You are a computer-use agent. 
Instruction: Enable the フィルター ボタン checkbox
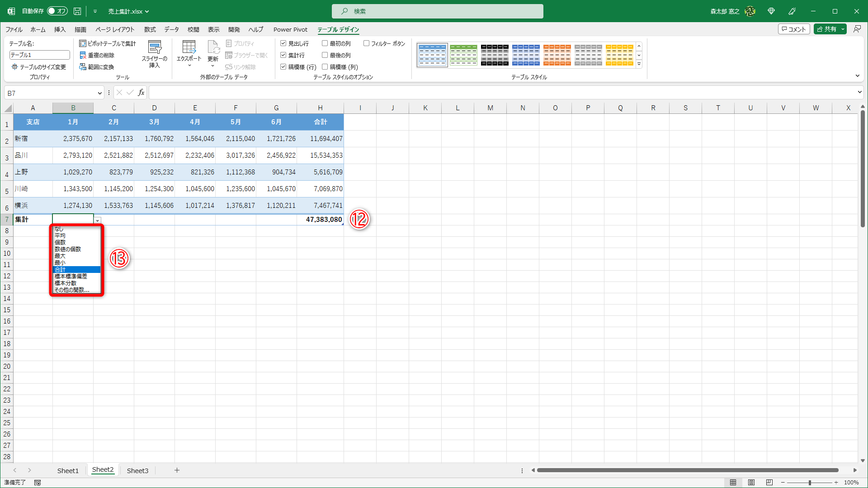coord(366,43)
